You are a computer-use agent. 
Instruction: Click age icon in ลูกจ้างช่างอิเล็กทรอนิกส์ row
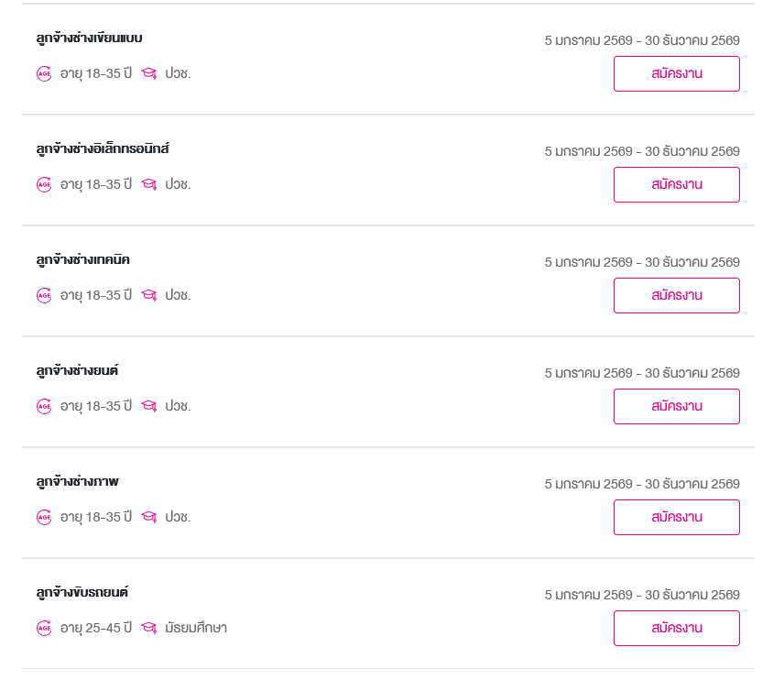tap(44, 184)
